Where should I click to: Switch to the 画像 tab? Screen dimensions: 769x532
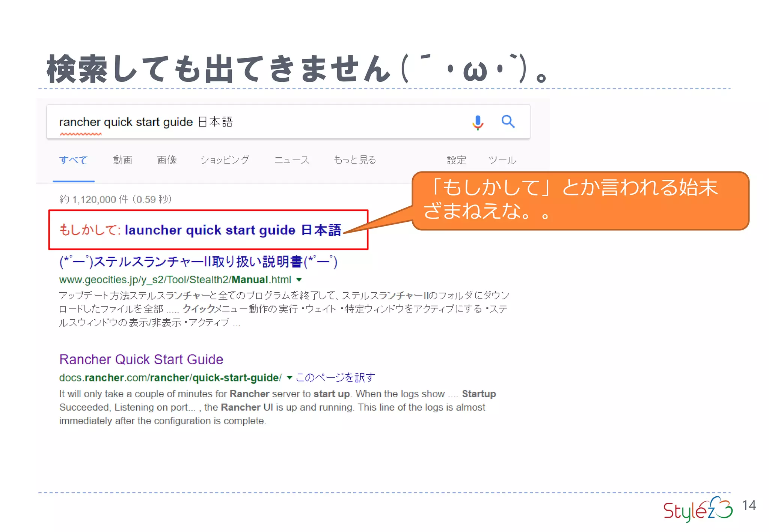point(167,160)
